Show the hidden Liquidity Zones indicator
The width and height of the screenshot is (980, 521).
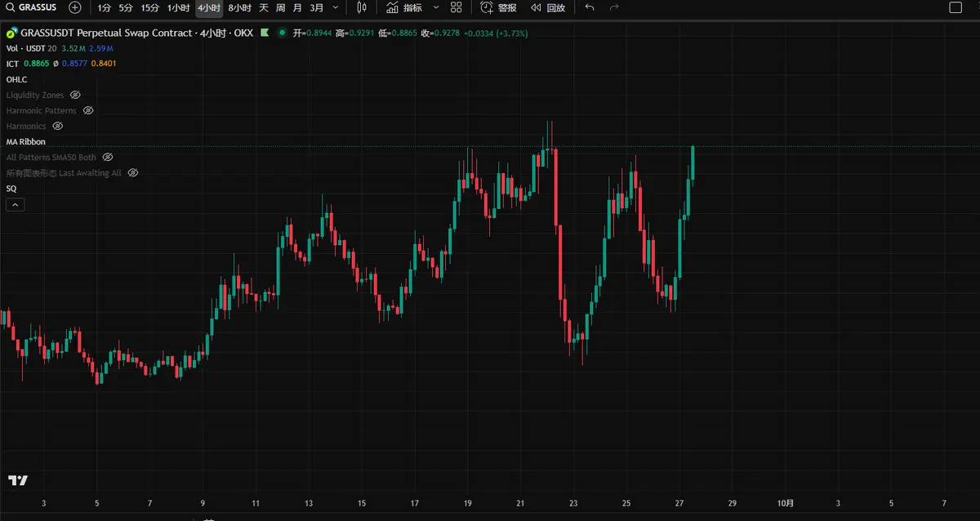click(x=75, y=95)
